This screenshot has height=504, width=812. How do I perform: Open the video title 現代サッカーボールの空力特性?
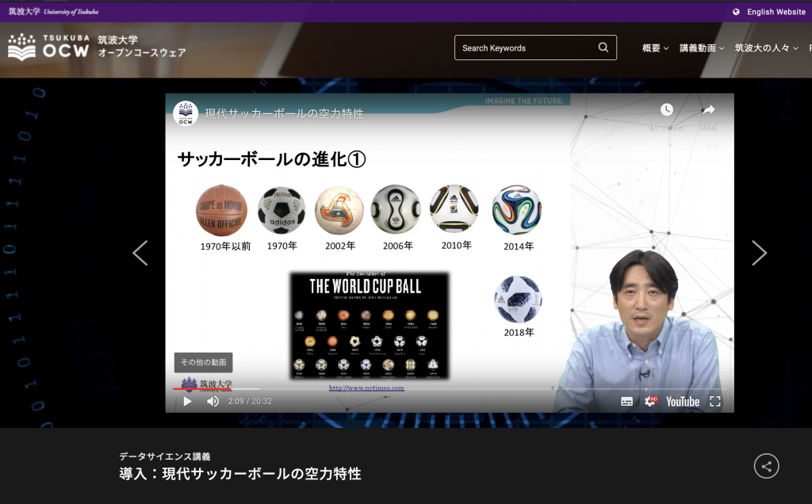[285, 114]
